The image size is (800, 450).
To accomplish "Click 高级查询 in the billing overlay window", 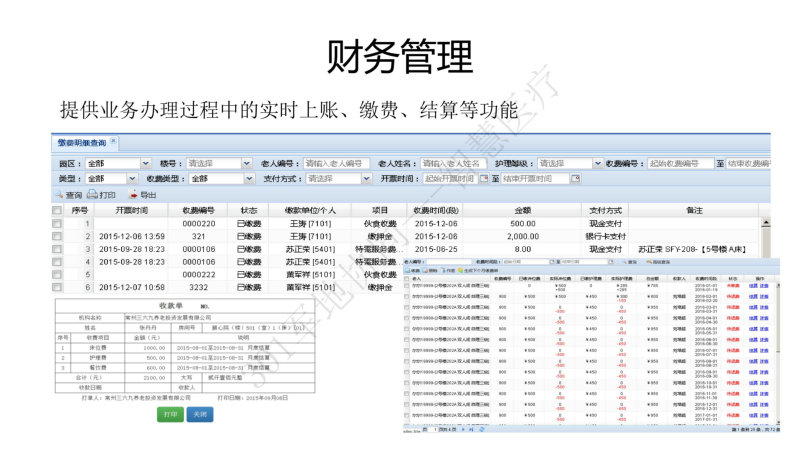I will 658,262.
